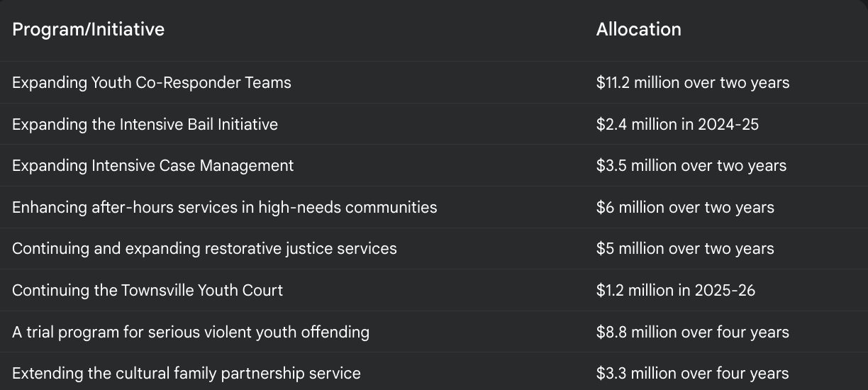868x390 pixels.
Task: Click the $11.2 million over two years cell
Action: 692,82
